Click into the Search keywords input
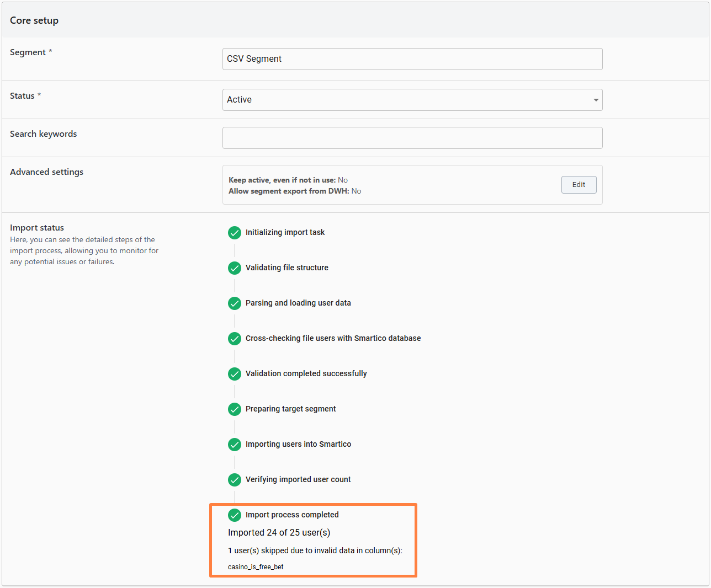The image size is (711, 588). (x=412, y=138)
